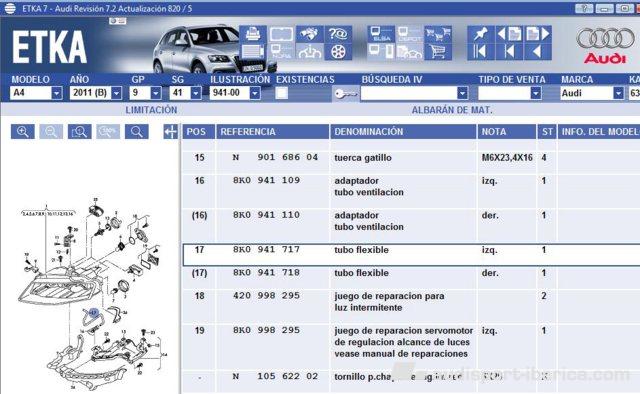Click the ELSA workstation icon
This screenshot has width=640, height=394.
tap(381, 34)
